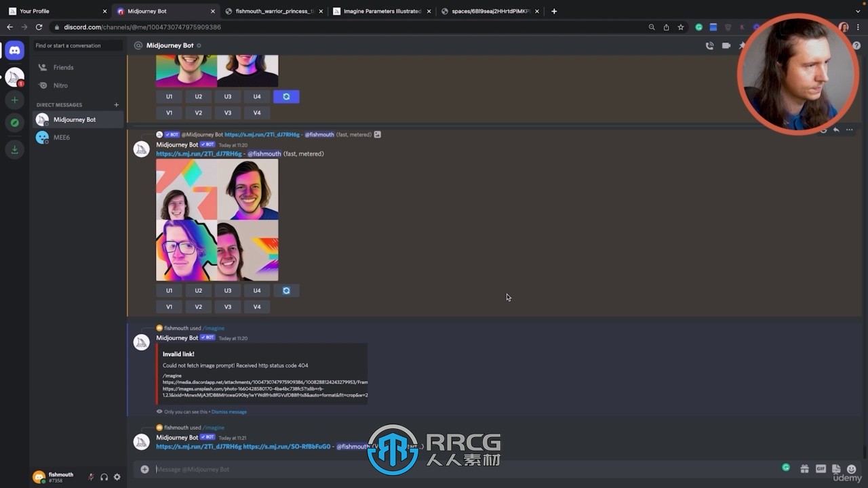Open attachment plus button in message bar
868x488 pixels.
[144, 469]
